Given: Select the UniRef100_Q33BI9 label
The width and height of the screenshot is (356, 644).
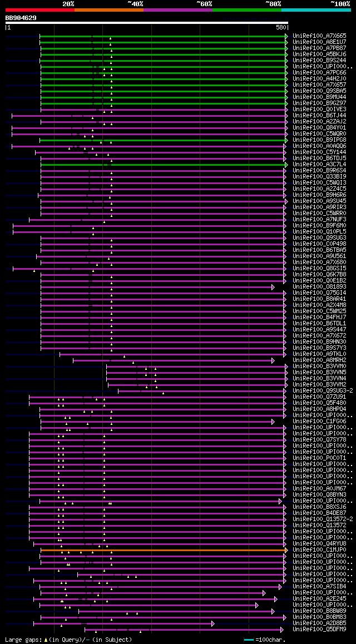Looking at the screenshot, I should pyautogui.click(x=319, y=177).
